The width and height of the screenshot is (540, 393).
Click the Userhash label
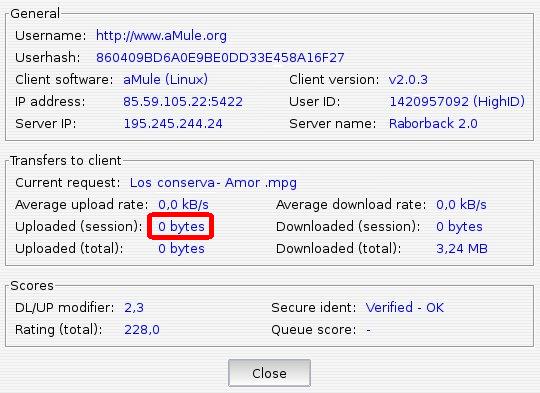[x=48, y=58]
